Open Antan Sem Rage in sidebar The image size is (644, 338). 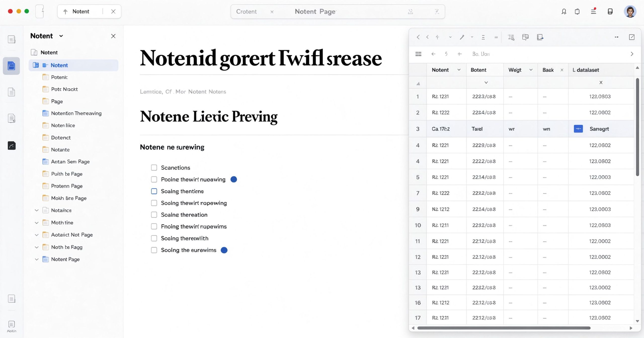[70, 161]
